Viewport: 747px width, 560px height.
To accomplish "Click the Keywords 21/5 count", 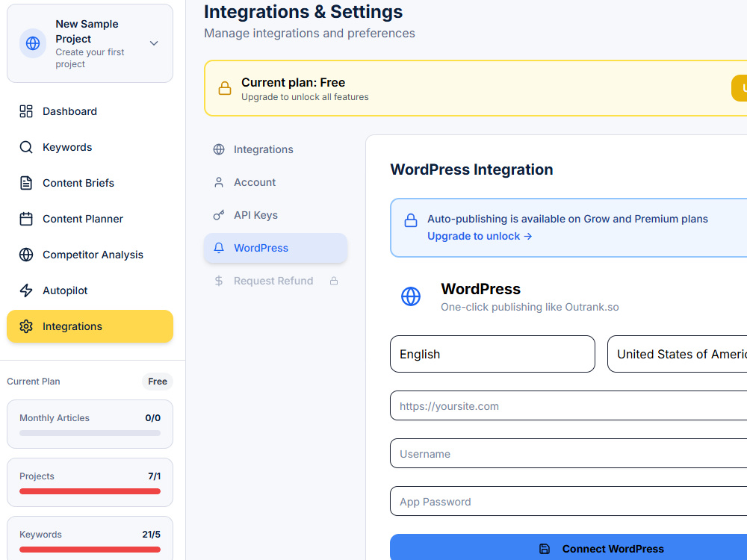I will pos(151,535).
